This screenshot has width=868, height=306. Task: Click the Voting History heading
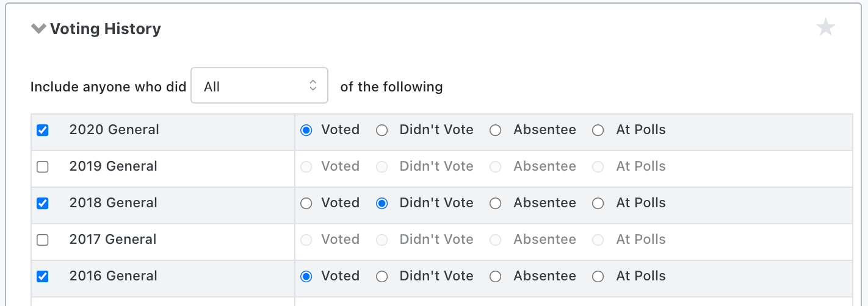click(105, 29)
